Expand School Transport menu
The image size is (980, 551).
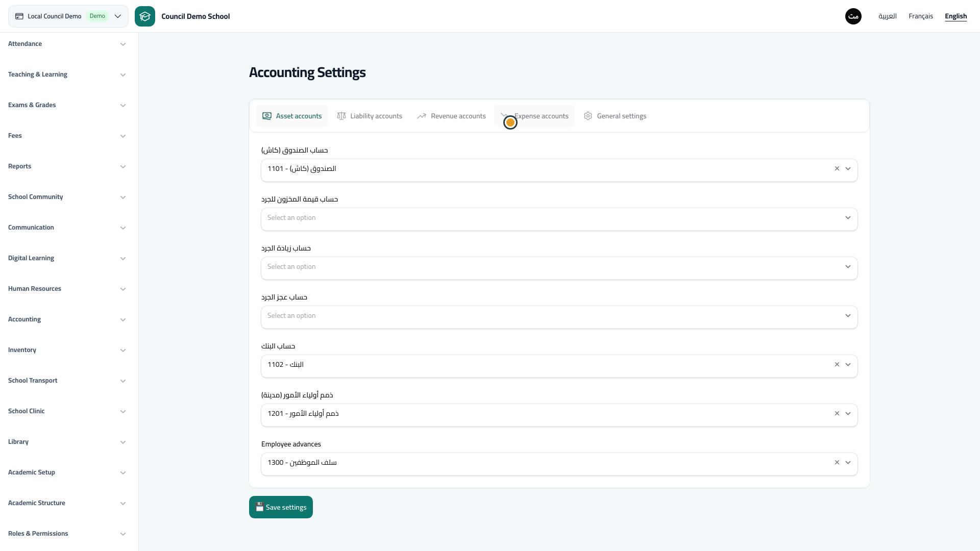click(67, 381)
